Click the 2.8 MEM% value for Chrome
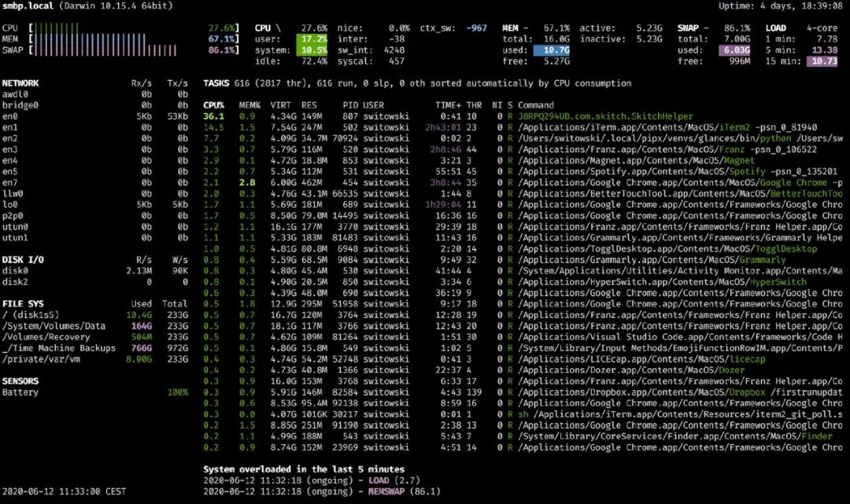Viewport: 850px width, 504px height. coord(247,182)
